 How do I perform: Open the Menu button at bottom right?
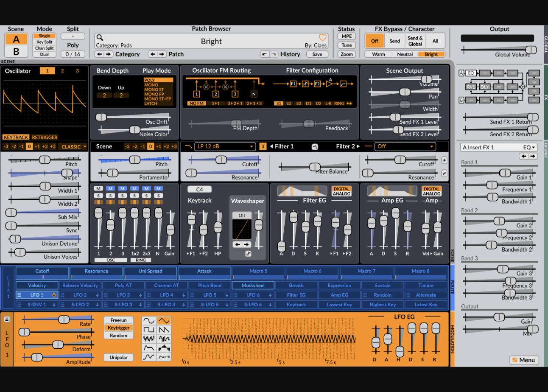(524, 360)
